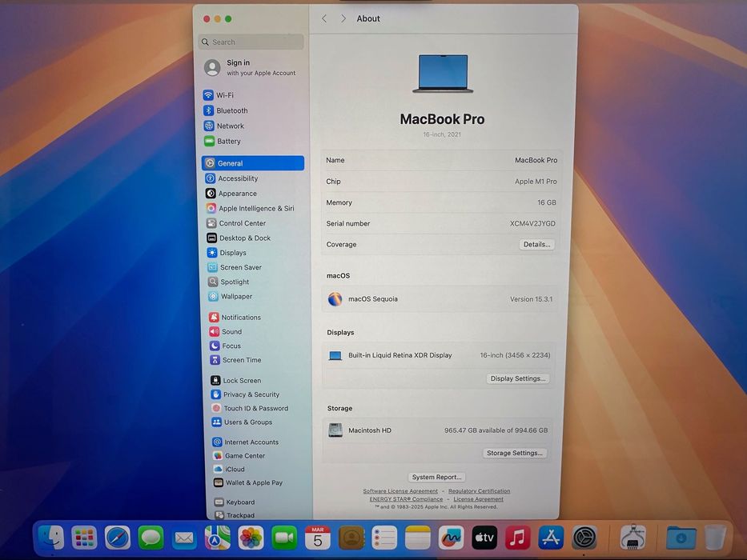Select General in the sidebar
This screenshot has height=560, width=747.
pos(252,163)
